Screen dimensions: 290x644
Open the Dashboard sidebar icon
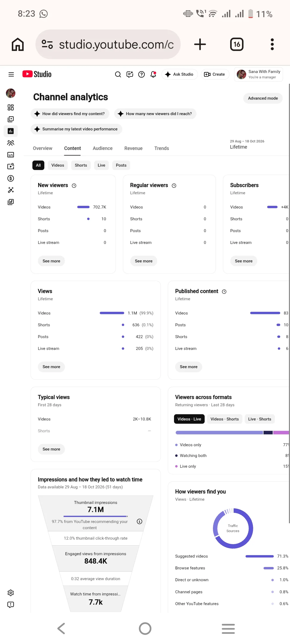[x=11, y=108]
